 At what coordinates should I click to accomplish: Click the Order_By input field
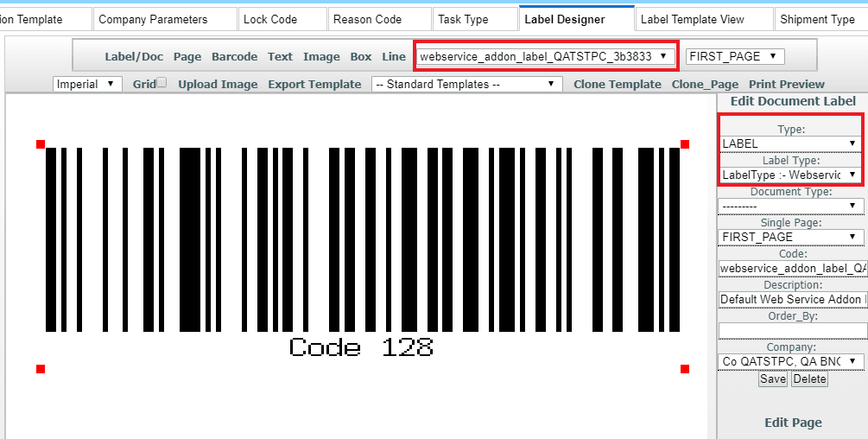[793, 330]
